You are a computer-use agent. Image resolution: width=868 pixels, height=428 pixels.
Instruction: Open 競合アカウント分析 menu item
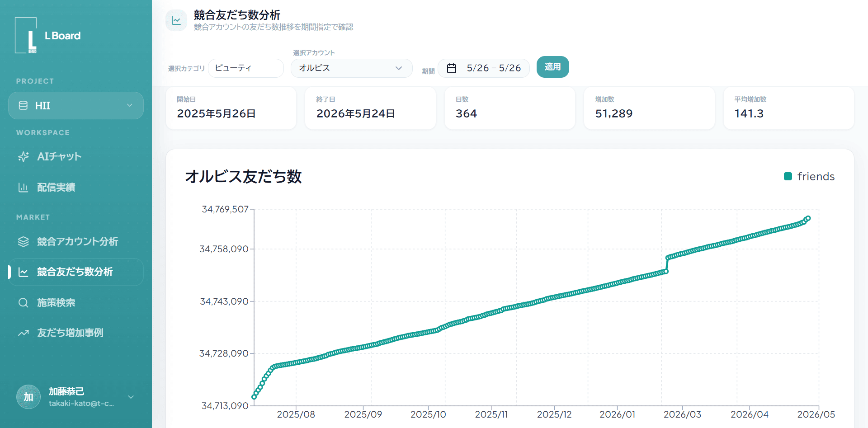[76, 241]
